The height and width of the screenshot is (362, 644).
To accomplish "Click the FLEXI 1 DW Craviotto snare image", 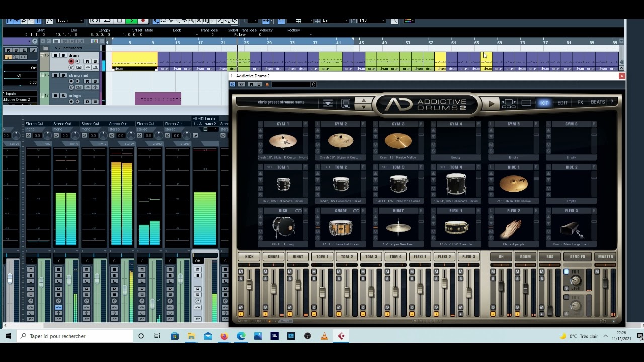I will [456, 228].
